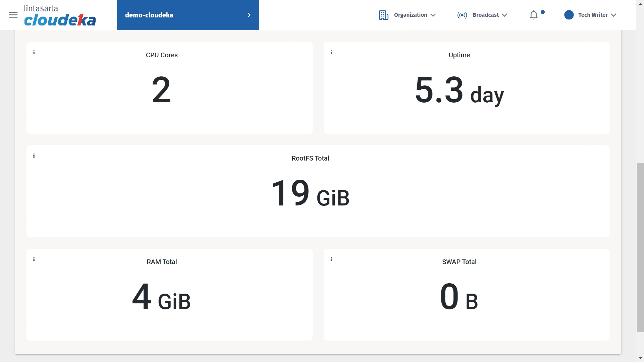Click the RootFS Total panel title
Image resolution: width=644 pixels, height=362 pixels.
click(310, 158)
